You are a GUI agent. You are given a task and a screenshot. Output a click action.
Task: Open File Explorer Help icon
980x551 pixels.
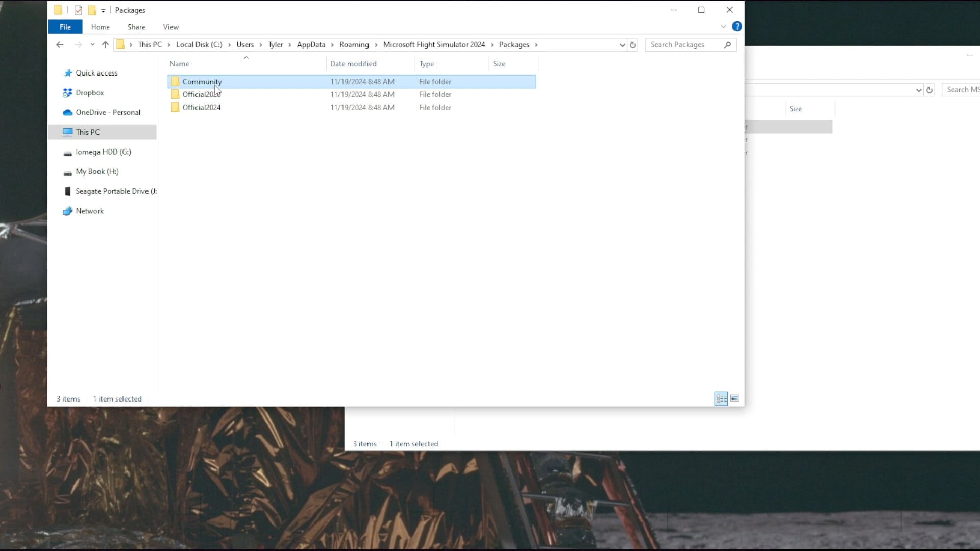(737, 27)
